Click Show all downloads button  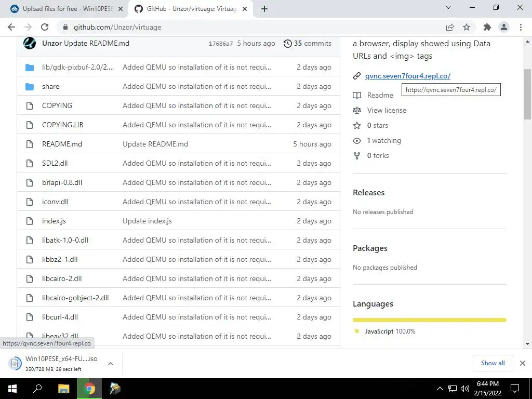coord(493,363)
